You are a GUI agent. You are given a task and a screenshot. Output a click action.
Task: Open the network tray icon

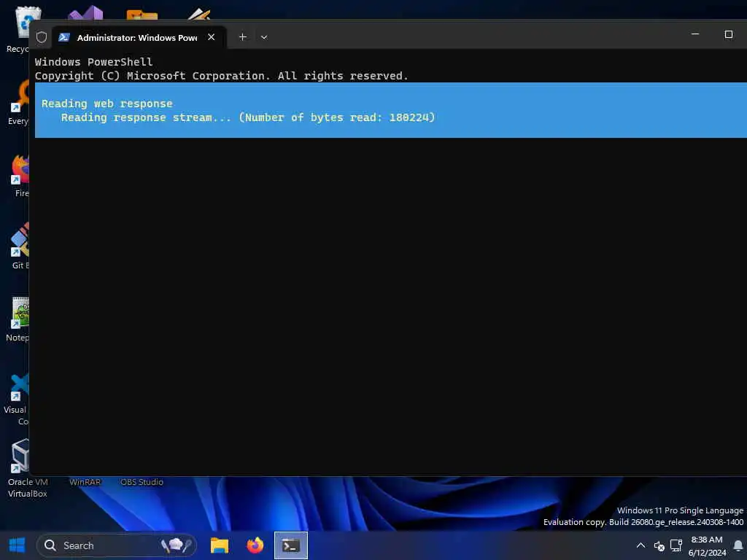[x=676, y=545]
